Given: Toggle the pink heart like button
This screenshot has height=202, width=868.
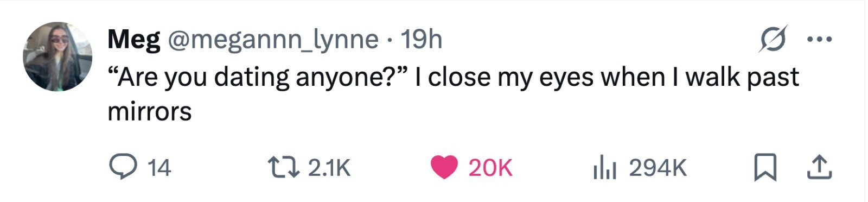Looking at the screenshot, I should click(444, 167).
